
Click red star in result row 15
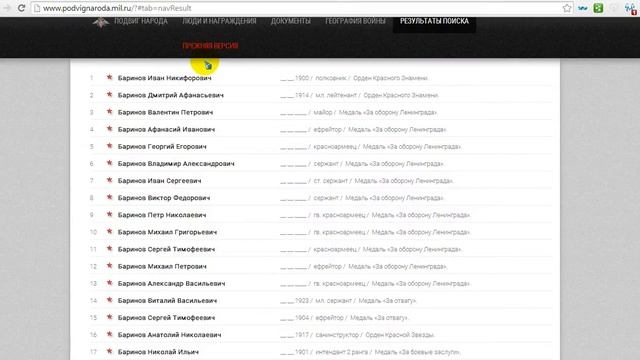(109, 317)
